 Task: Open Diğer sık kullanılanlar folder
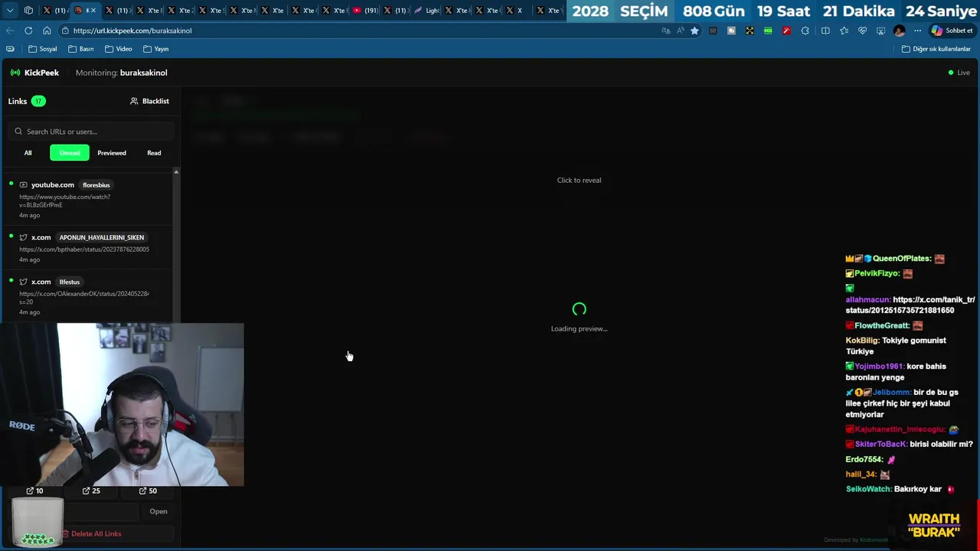936,49
